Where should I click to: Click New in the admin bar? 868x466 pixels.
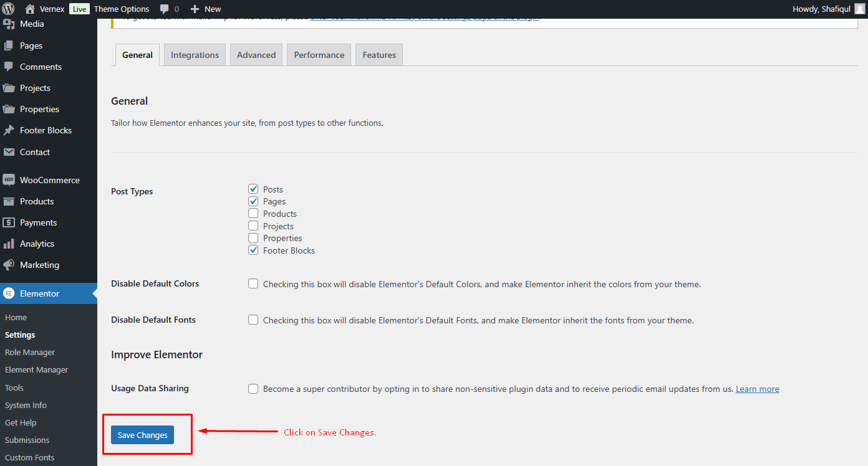[x=213, y=9]
